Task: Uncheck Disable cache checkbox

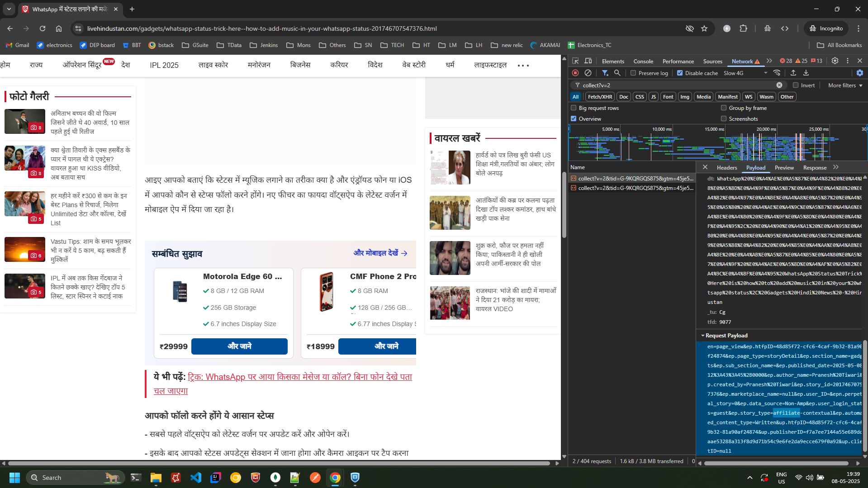Action: (680, 73)
